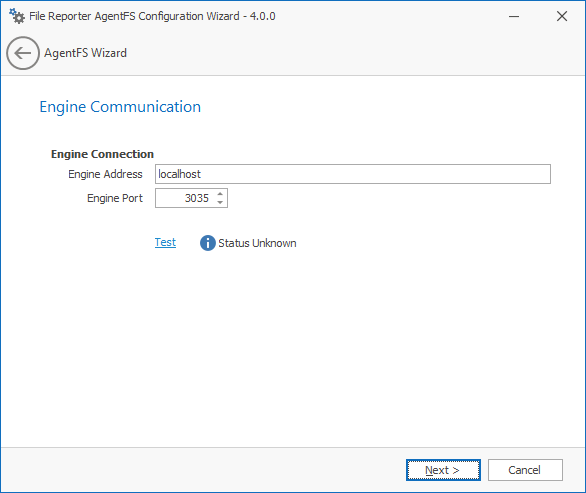This screenshot has height=493, width=586.
Task: Click the Engine Communication heading
Action: pos(120,107)
